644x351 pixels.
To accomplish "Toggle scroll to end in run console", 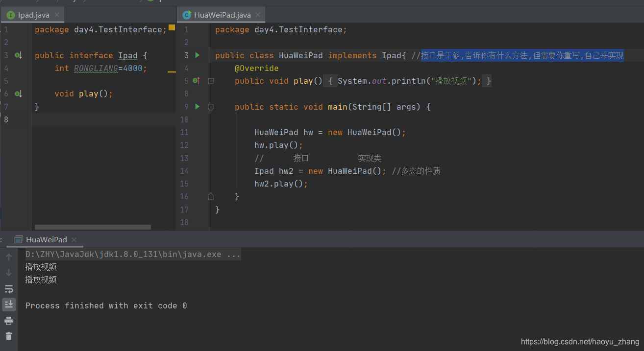I will [9, 304].
